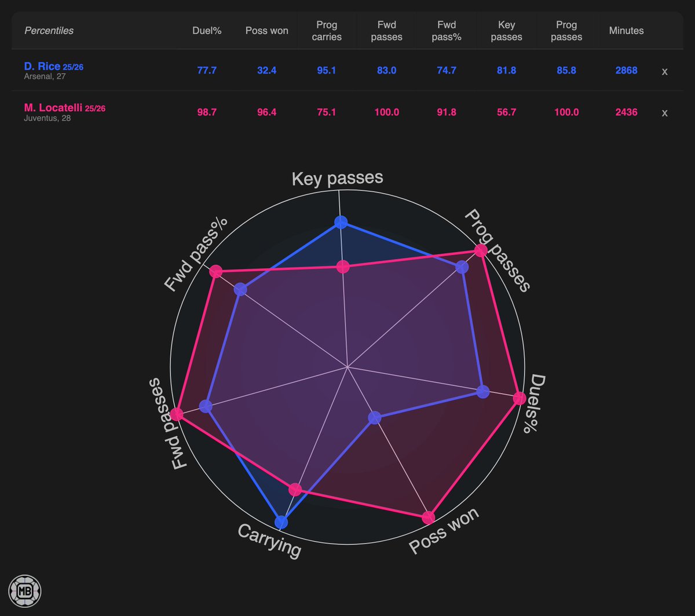Sort by Fwd passes column header
Viewport: 695px width, 616px height.
(x=386, y=31)
